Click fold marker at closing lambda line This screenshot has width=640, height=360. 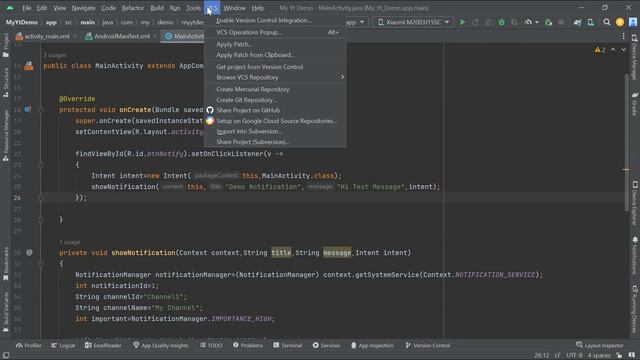[x=40, y=198]
